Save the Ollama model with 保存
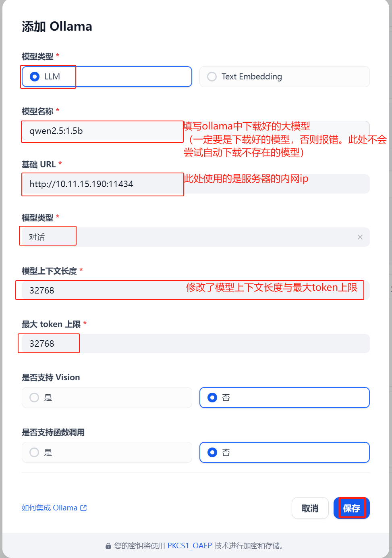Viewport: 392px width, 558px height. tap(351, 508)
